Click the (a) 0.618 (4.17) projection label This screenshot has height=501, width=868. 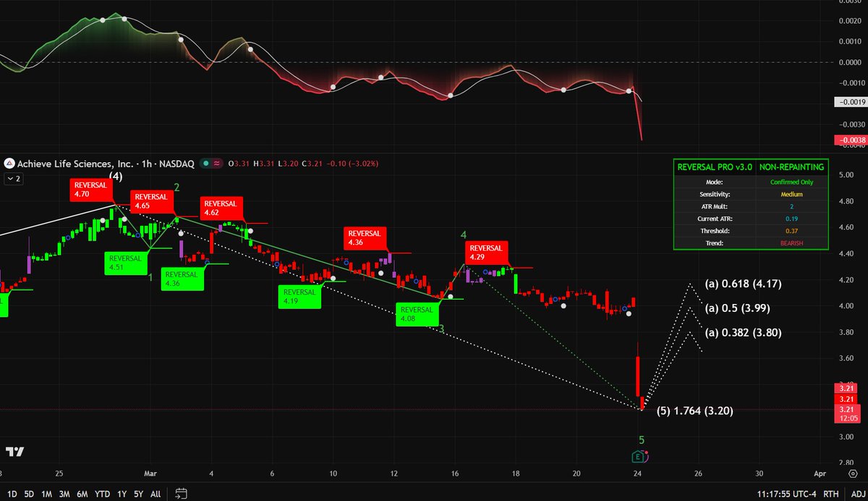tap(744, 283)
